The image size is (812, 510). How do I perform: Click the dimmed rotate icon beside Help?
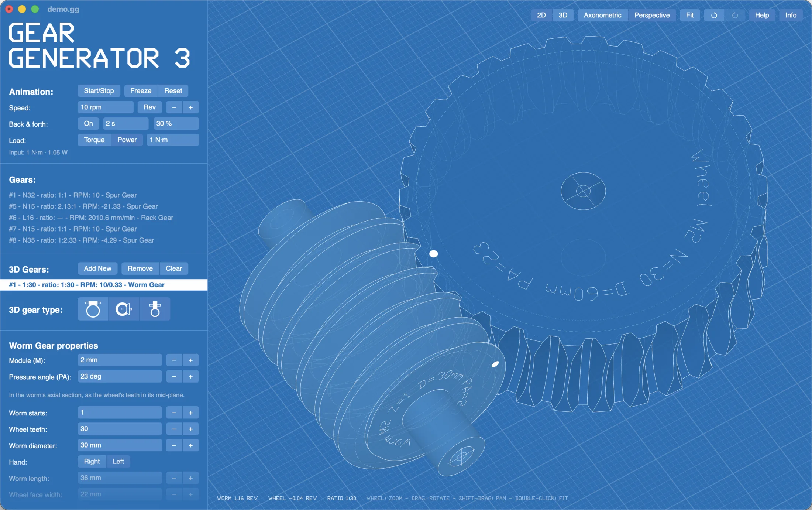(x=735, y=15)
